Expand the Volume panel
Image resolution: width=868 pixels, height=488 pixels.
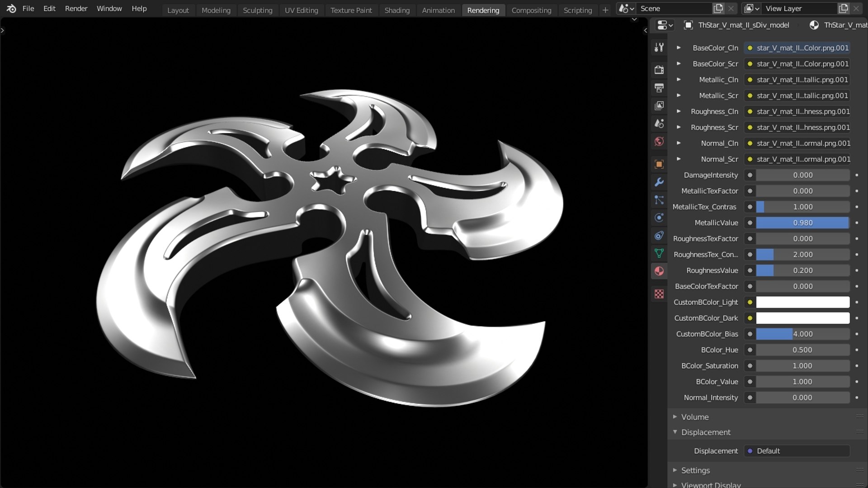pos(675,417)
